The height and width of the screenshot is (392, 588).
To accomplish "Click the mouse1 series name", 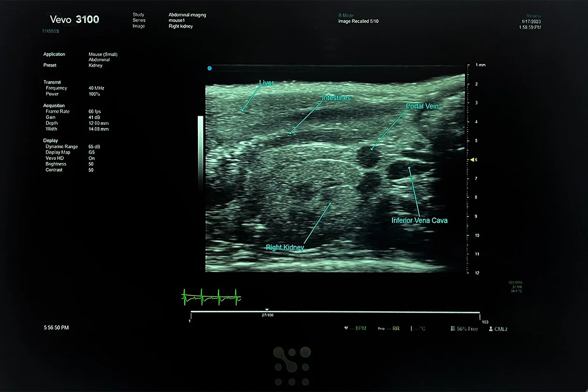I will tap(177, 21).
